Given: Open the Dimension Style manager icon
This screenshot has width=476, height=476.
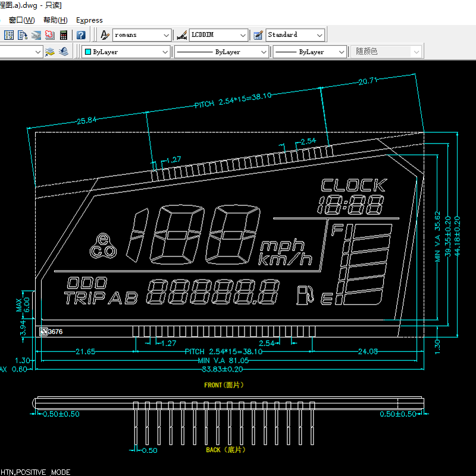Looking at the screenshot, I should coord(181,35).
